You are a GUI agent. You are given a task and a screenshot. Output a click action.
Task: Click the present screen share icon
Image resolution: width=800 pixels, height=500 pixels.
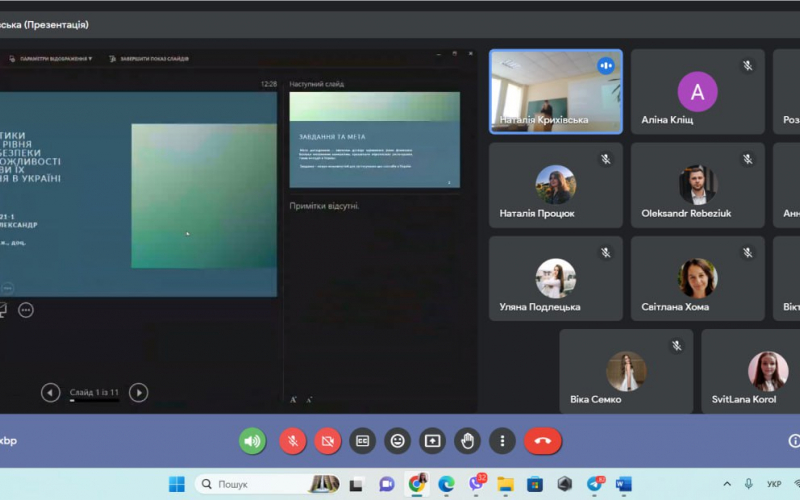click(x=433, y=441)
